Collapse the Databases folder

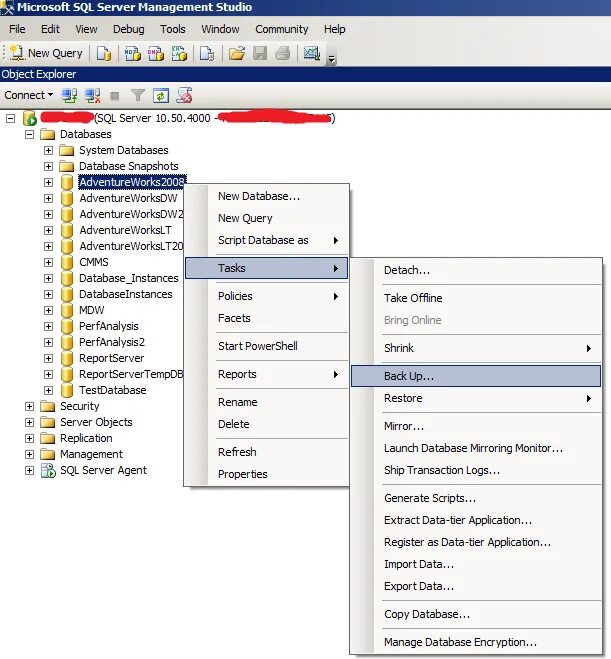[29, 134]
